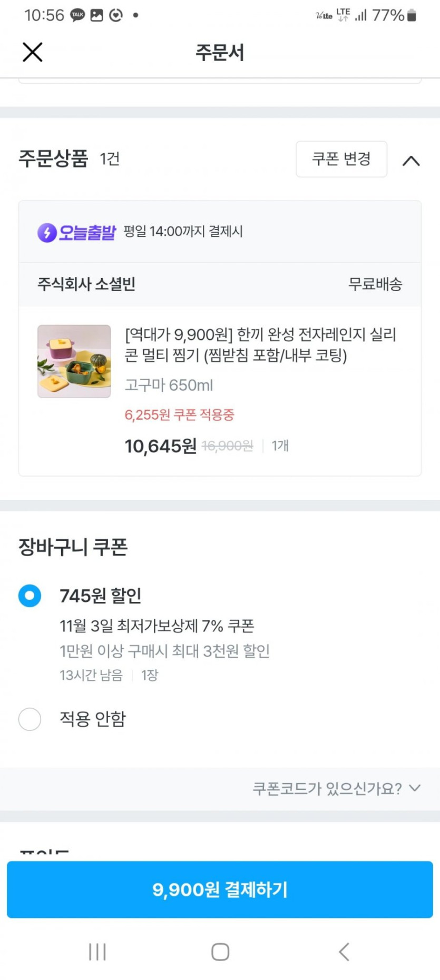Collapse the 주문상품 section chevron
The width and height of the screenshot is (440, 980).
pos(411,161)
